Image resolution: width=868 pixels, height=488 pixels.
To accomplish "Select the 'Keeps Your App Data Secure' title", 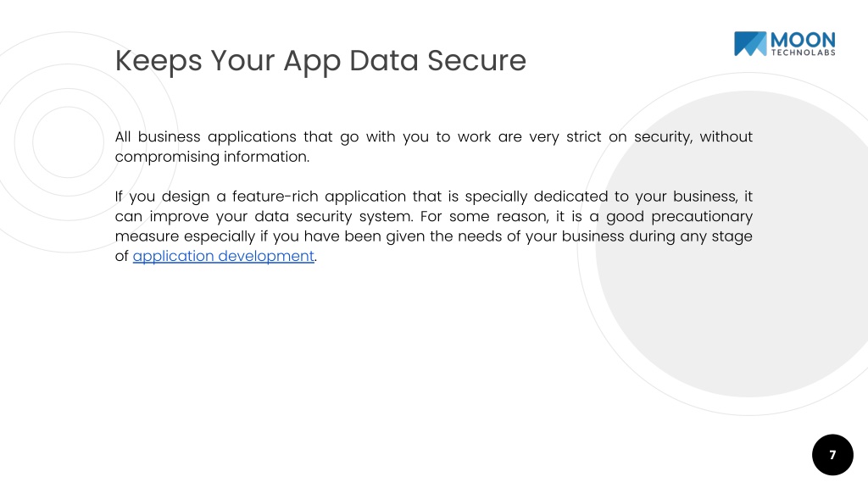I will (320, 61).
